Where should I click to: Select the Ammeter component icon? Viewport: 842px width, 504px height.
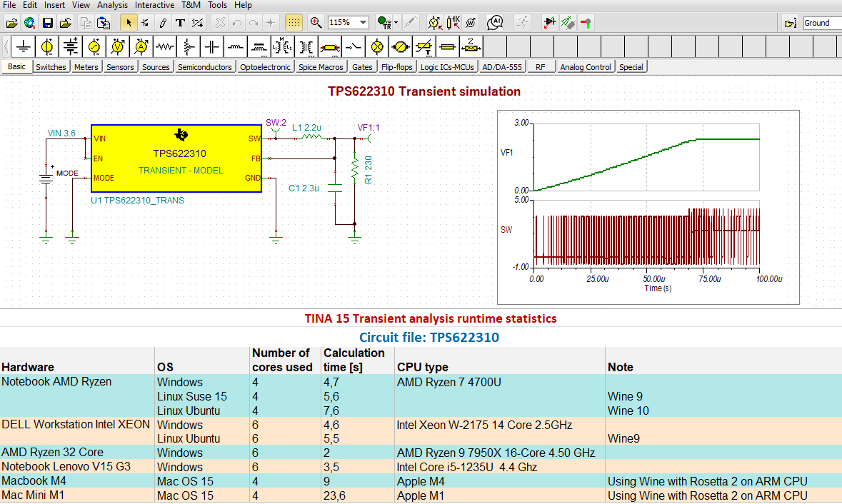click(x=141, y=47)
